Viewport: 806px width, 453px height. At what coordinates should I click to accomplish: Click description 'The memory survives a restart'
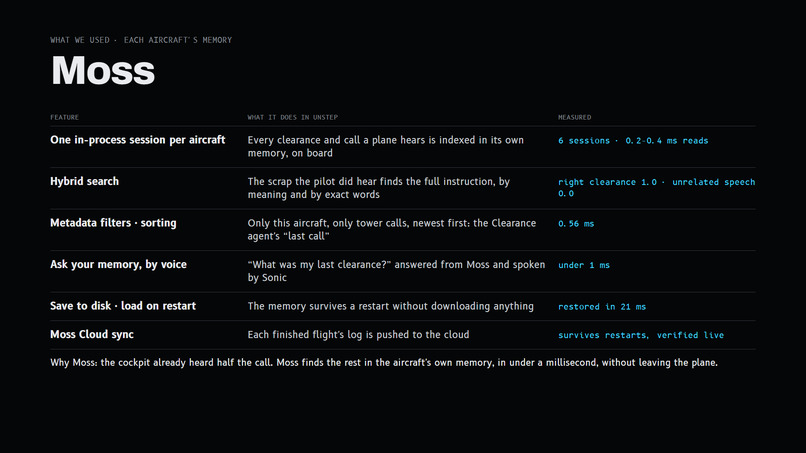click(391, 306)
